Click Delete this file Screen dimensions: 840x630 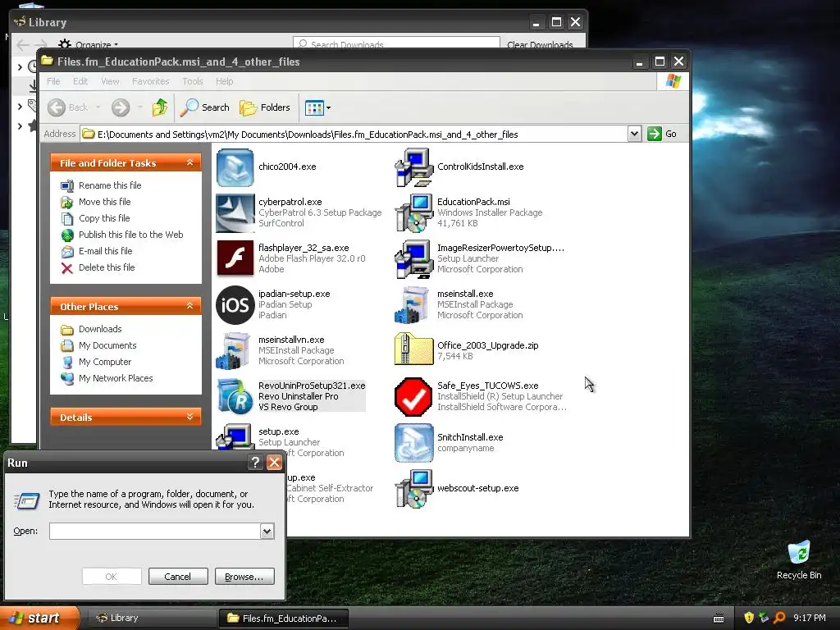(x=107, y=267)
